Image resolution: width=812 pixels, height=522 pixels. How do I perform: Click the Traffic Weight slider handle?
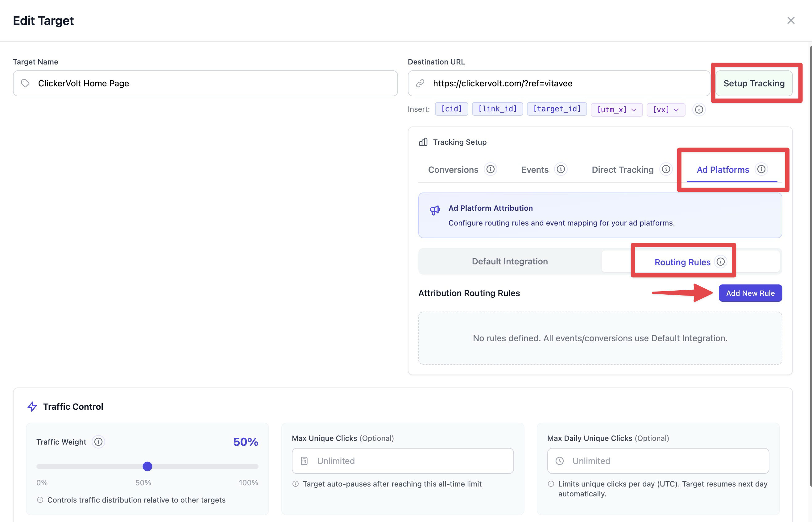(147, 466)
